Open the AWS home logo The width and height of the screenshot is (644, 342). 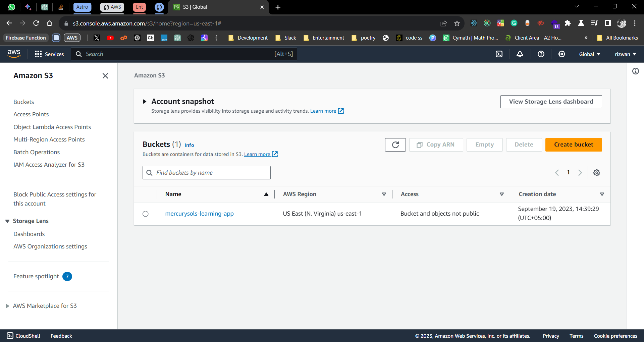click(14, 54)
